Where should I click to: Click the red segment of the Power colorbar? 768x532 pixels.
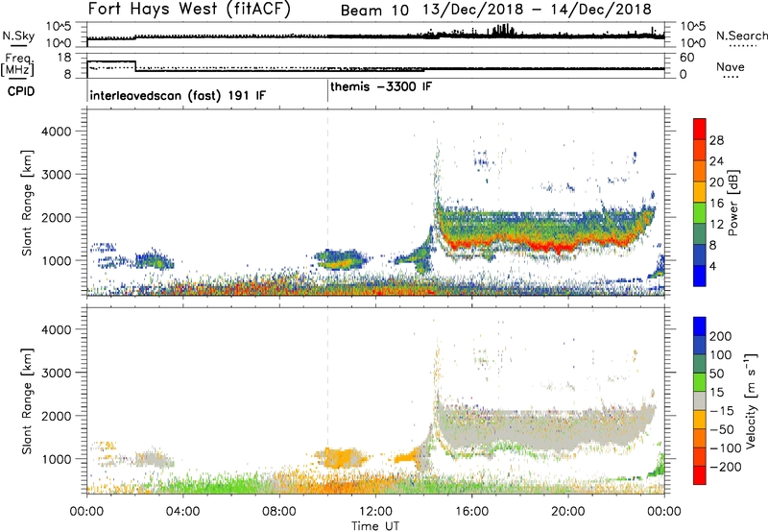pyautogui.click(x=700, y=129)
